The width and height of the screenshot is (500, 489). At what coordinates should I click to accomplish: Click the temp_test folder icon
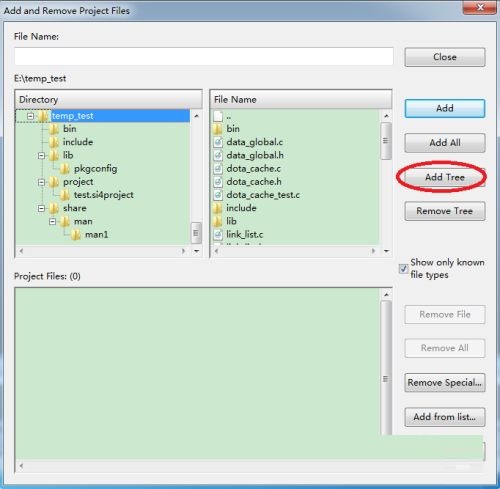point(43,116)
